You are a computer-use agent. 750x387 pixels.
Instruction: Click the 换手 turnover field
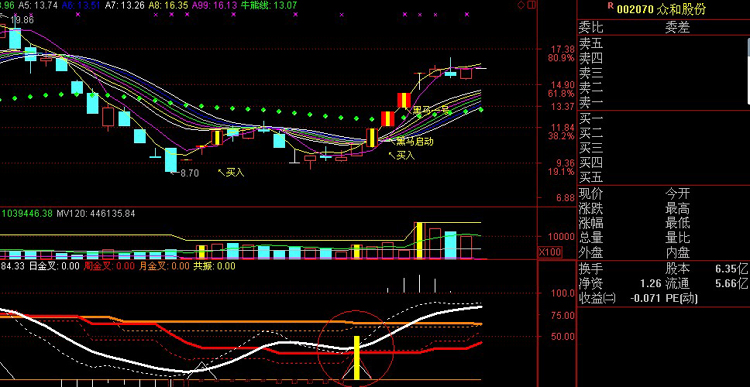(591, 269)
